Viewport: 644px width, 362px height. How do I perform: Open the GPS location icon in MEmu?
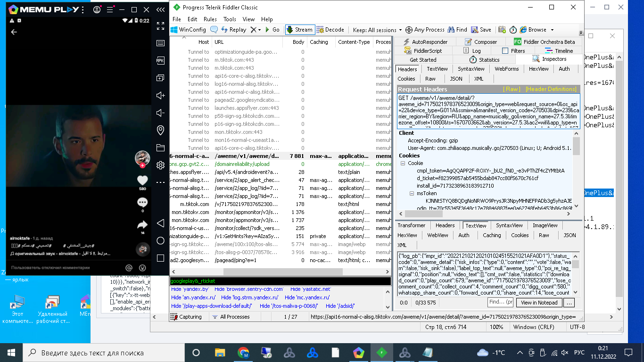[160, 130]
